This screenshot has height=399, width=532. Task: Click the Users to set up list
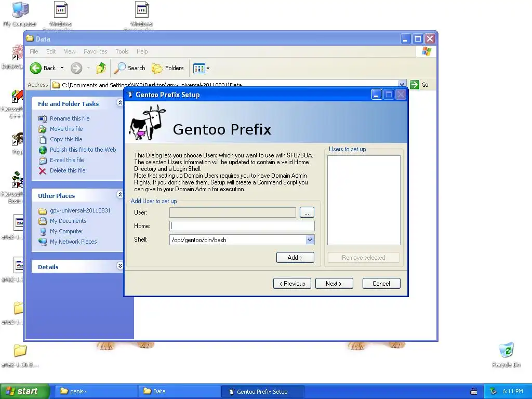364,200
